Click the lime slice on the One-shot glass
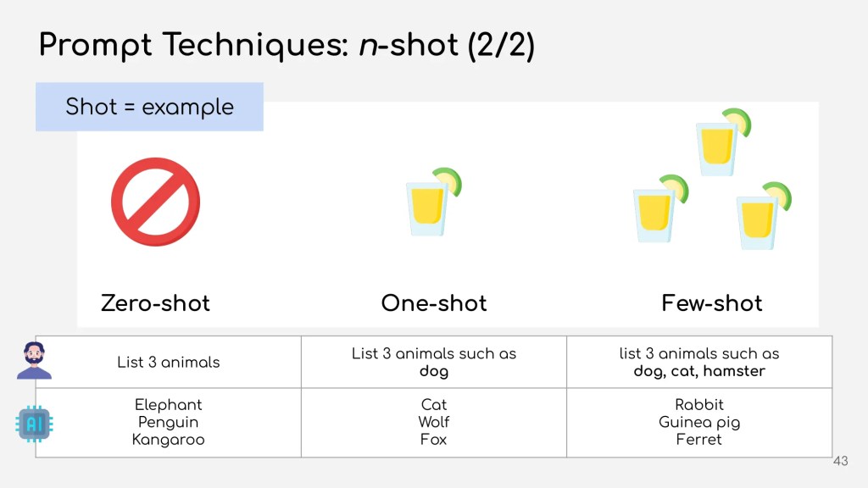Screen dimensions: 868x488 pyautogui.click(x=448, y=180)
